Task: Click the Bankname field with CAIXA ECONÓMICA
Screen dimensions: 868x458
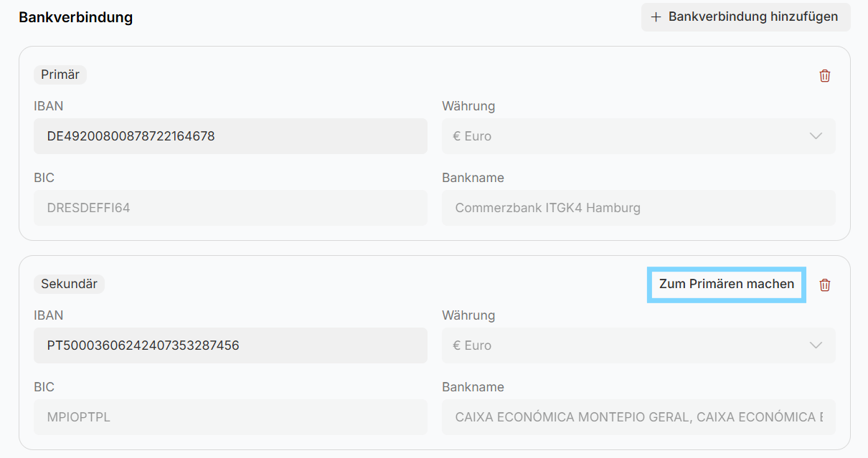Action: (638, 417)
